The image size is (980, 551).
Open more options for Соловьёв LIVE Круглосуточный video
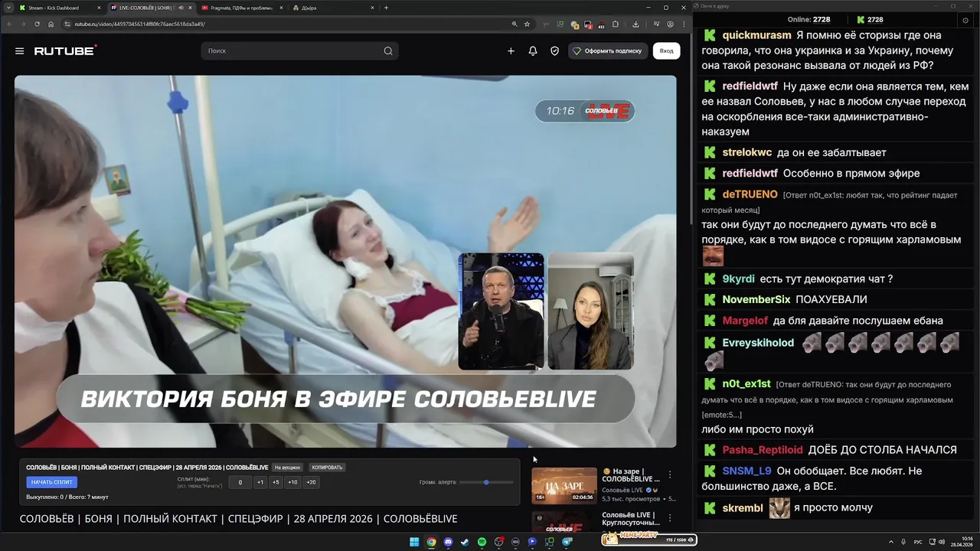pyautogui.click(x=670, y=518)
